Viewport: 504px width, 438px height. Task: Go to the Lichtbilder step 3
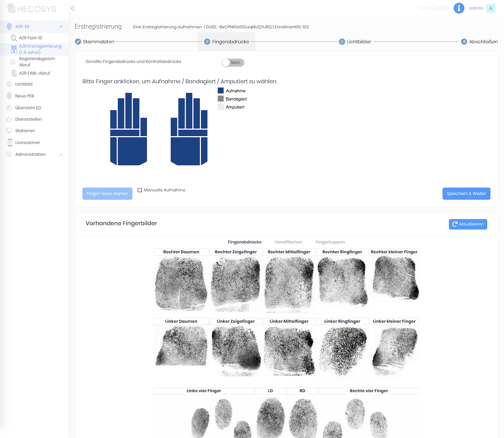355,42
